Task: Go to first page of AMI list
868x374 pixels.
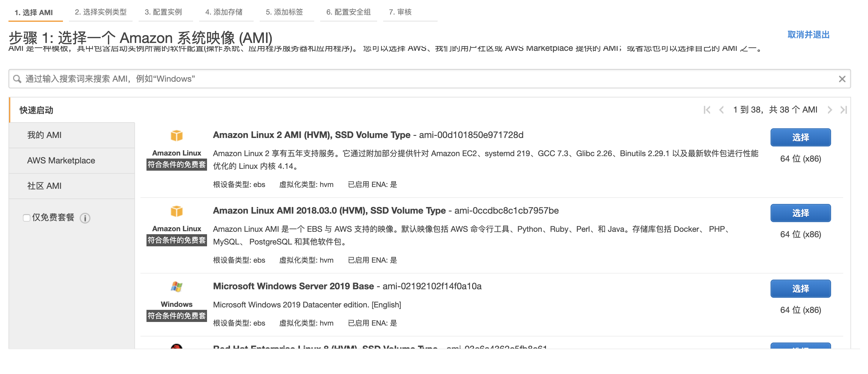Action: tap(707, 110)
